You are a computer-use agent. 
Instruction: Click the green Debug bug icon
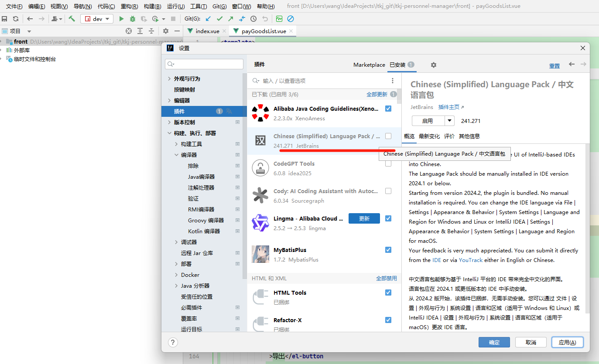coord(133,19)
